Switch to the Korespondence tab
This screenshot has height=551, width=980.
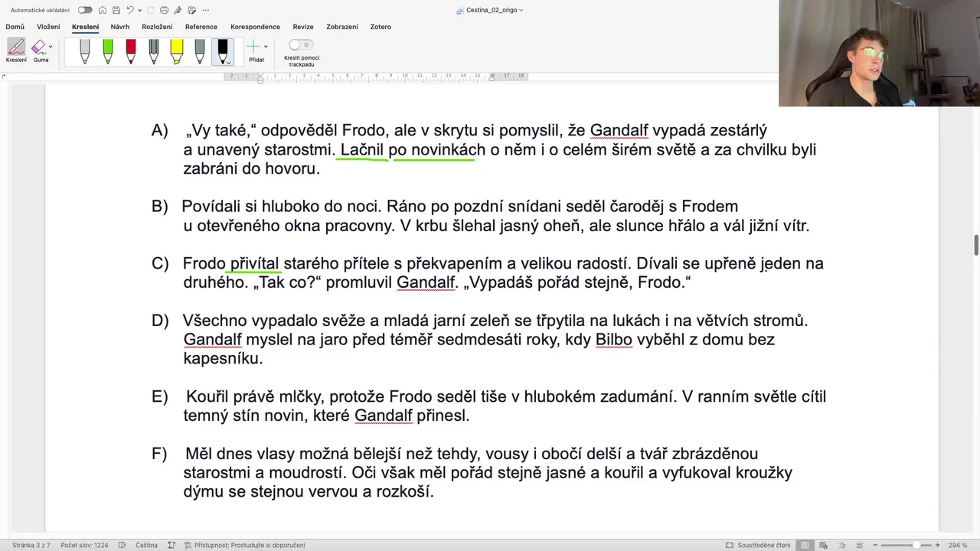[x=256, y=27]
